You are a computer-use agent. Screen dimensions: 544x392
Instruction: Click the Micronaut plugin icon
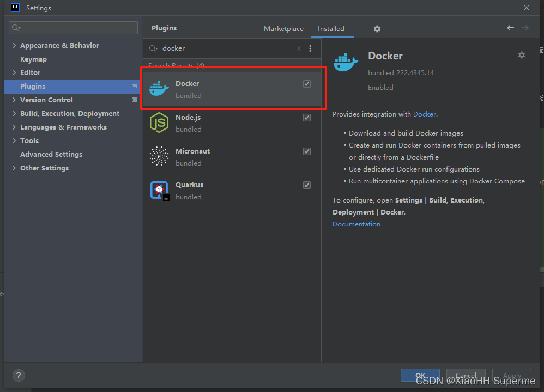tap(159, 156)
